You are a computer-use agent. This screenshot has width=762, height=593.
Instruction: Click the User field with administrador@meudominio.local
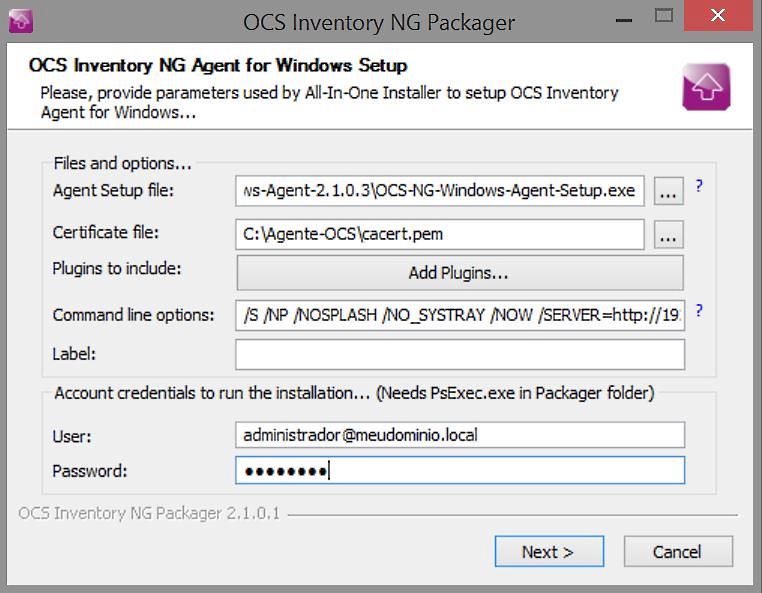click(460, 435)
